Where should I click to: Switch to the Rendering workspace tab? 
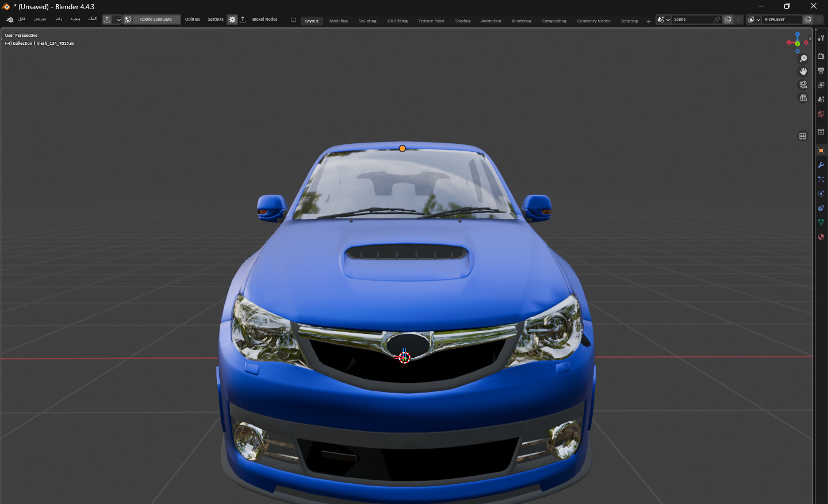point(522,21)
